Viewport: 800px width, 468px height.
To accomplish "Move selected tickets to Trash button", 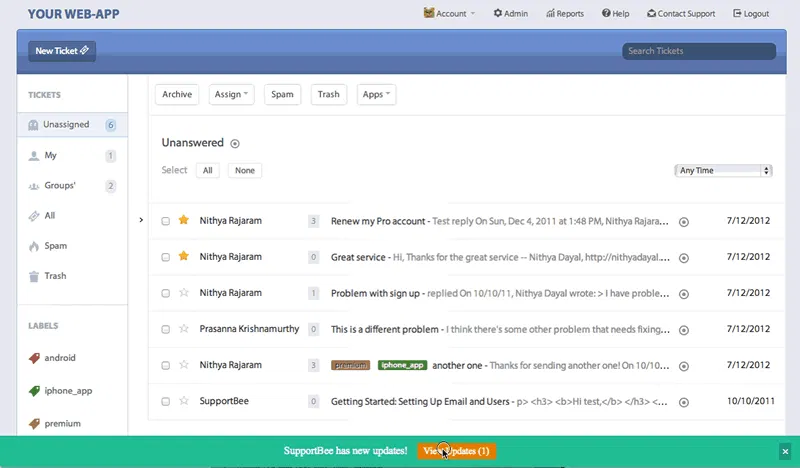I will tap(329, 94).
